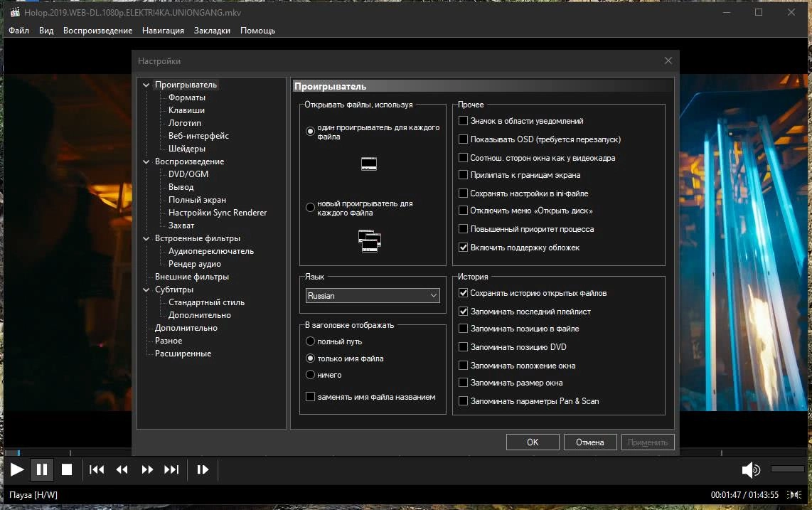Click the Применить button
The image size is (812, 510).
[x=648, y=442]
